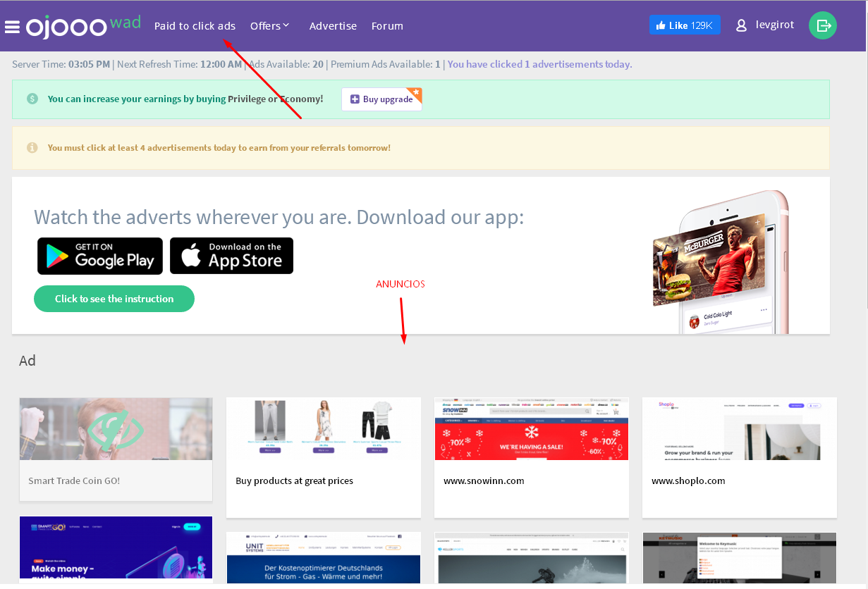Click the user profile icon

741,25
